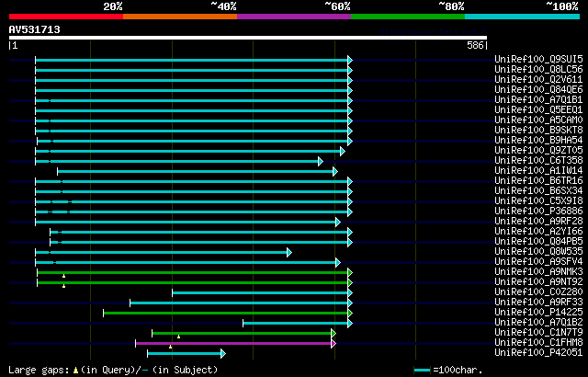Click the green alignment bar for C1N7T9
Image resolution: width=588 pixels, height=377 pixels.
tap(242, 333)
